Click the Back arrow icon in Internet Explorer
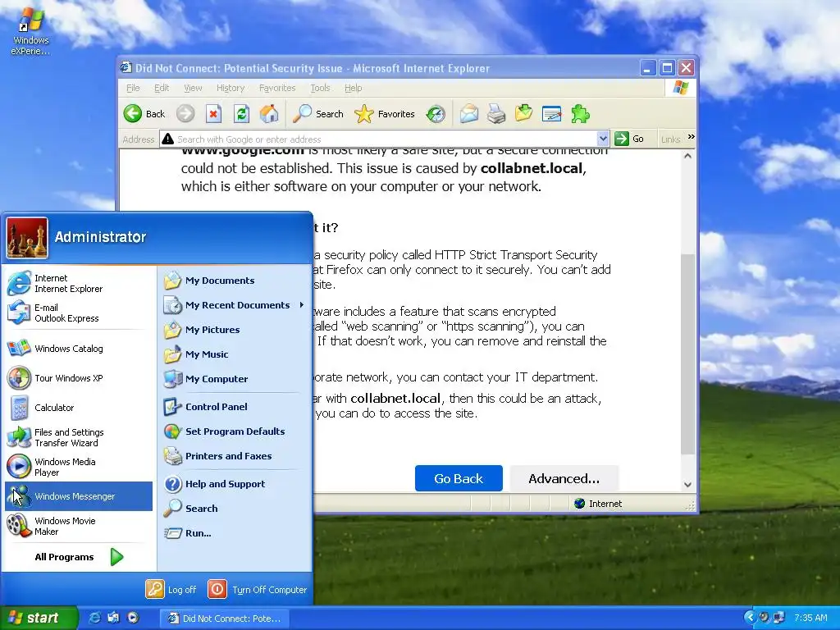Screen dimensions: 840x630 (x=133, y=113)
